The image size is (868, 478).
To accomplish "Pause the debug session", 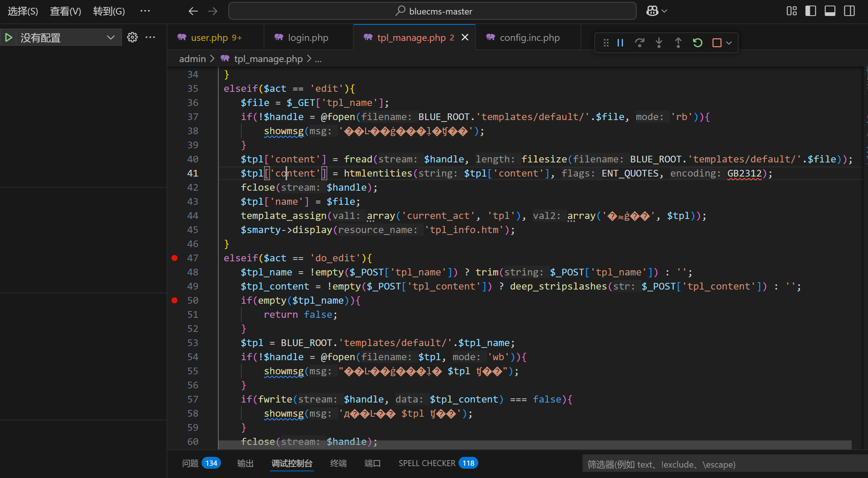I will (x=620, y=43).
